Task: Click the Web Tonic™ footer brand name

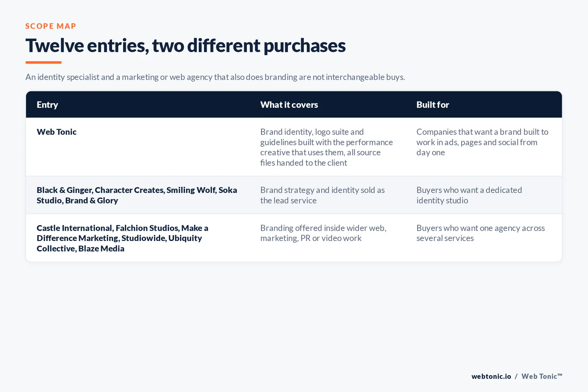Action: coord(542,376)
